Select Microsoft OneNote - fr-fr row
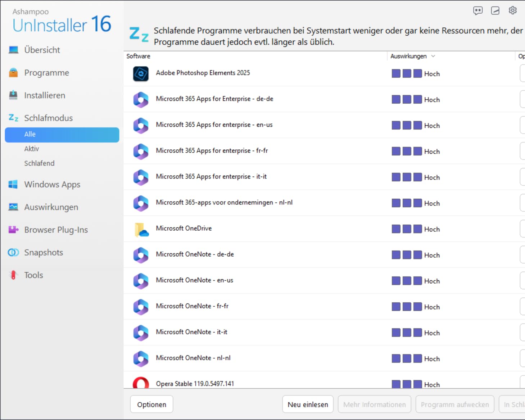Screen dimensions: 525x420 pyautogui.click(x=324, y=307)
